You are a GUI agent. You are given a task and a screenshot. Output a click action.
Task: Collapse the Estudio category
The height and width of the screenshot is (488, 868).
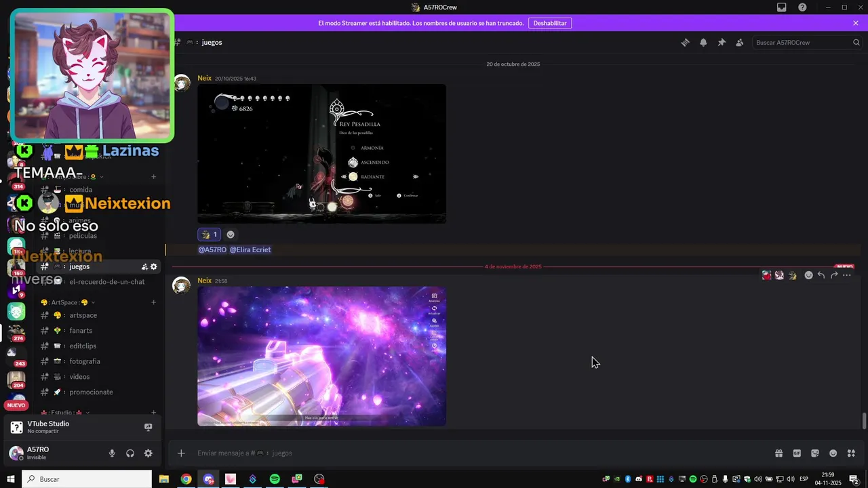(x=65, y=412)
